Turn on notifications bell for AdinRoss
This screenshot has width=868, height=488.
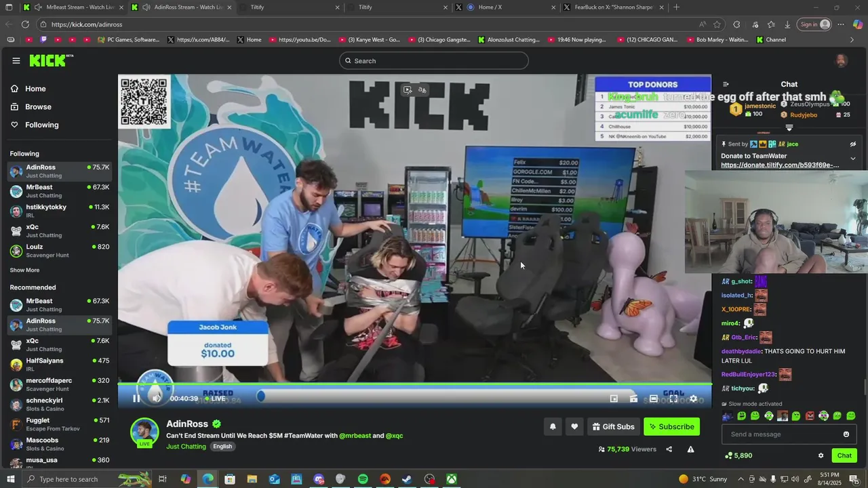coord(553,426)
